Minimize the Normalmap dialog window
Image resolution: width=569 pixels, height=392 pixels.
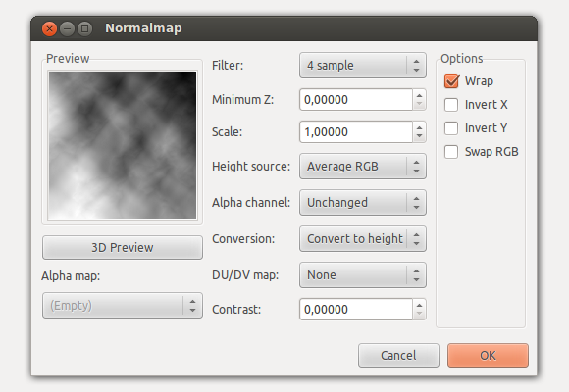pyautogui.click(x=67, y=28)
